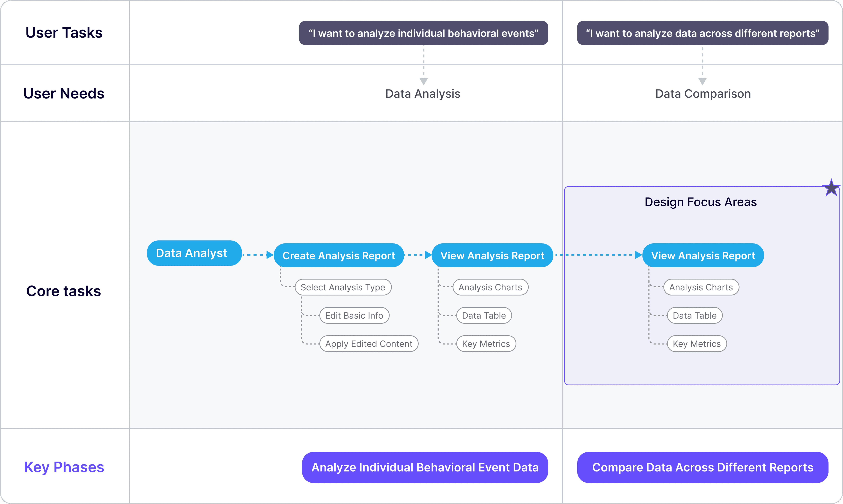Click the star icon on Design Focus Areas
The image size is (843, 504).
click(831, 188)
